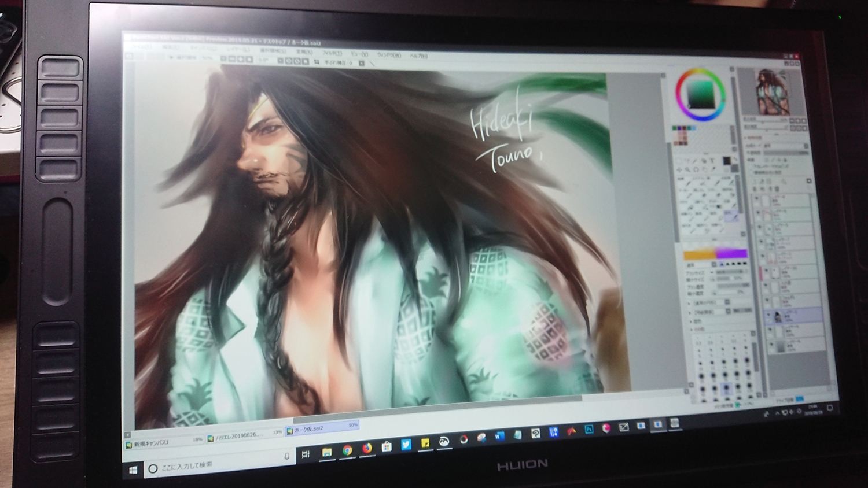
Task: Select the ホーク仮.sai2 document tab
Action: (x=322, y=428)
